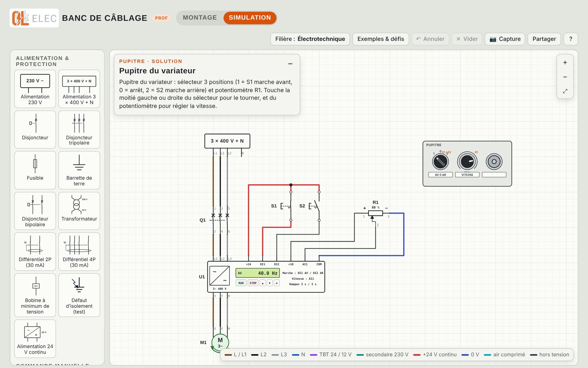This screenshot has height=368, width=588.
Task: Click the unlabeled push button on the pupitre
Action: (494, 162)
